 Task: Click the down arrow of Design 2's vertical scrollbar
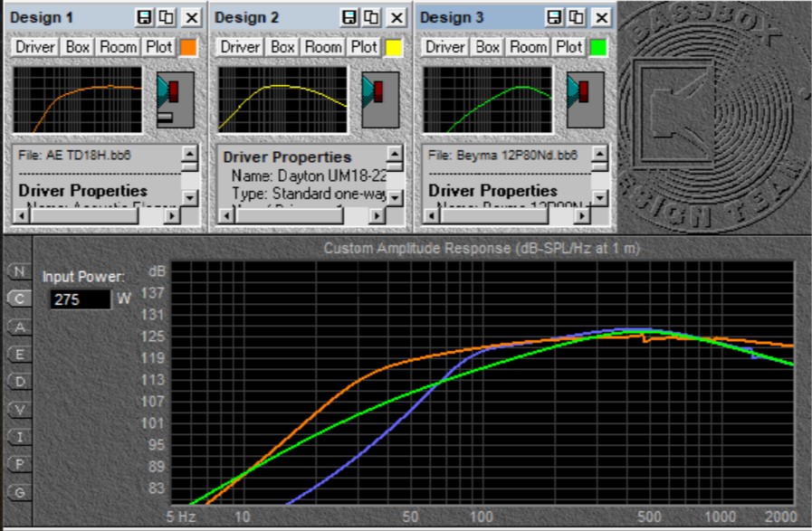point(395,198)
